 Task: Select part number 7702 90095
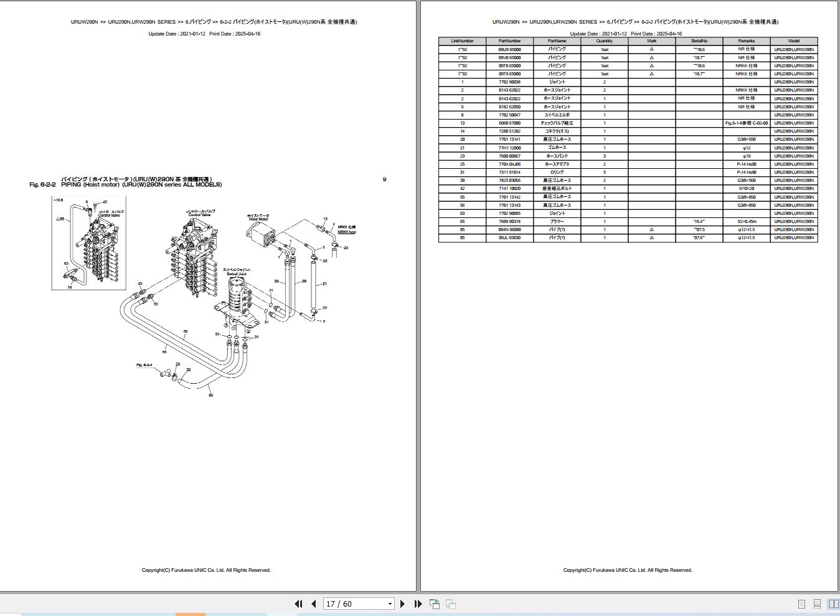click(509, 213)
